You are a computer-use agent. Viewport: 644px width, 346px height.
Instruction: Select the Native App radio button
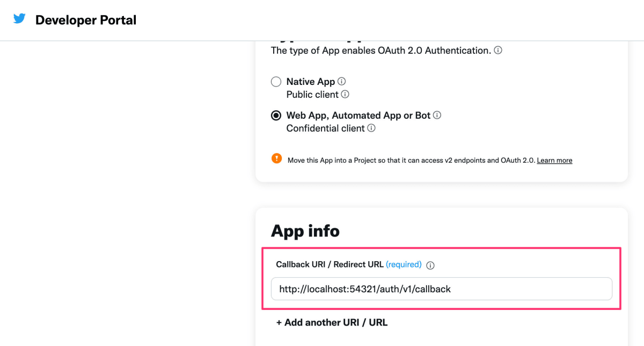(x=276, y=82)
